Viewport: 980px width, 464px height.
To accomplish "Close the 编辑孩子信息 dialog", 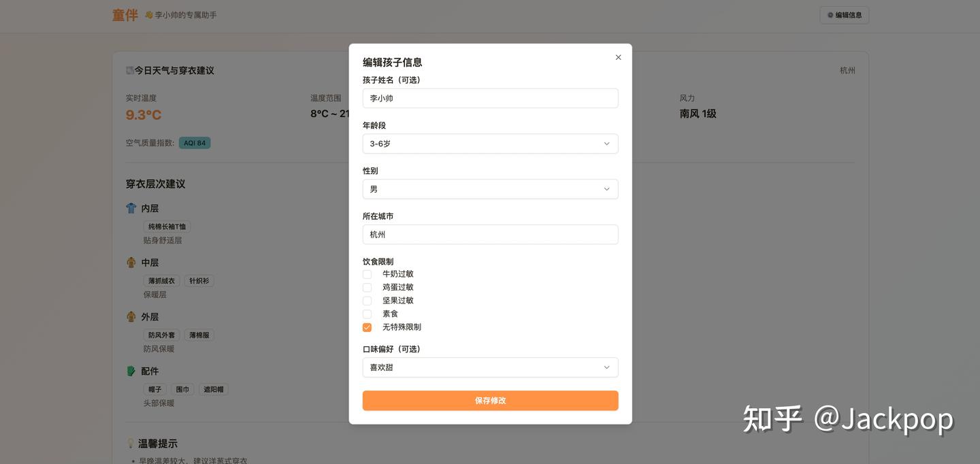I will [618, 57].
